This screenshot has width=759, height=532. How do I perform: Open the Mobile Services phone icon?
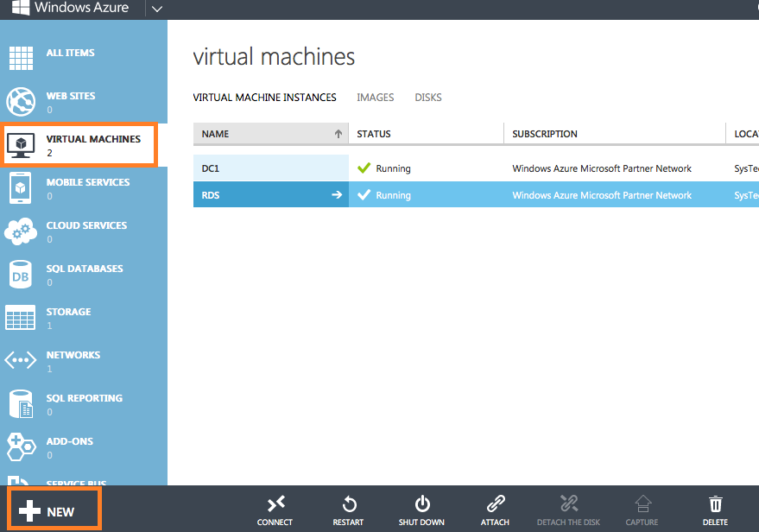point(21,187)
